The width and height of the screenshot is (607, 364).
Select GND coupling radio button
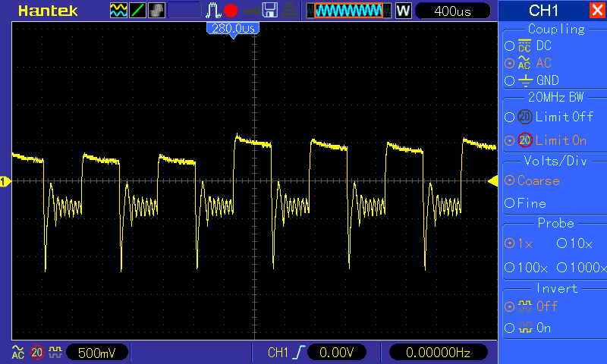pyautogui.click(x=509, y=80)
